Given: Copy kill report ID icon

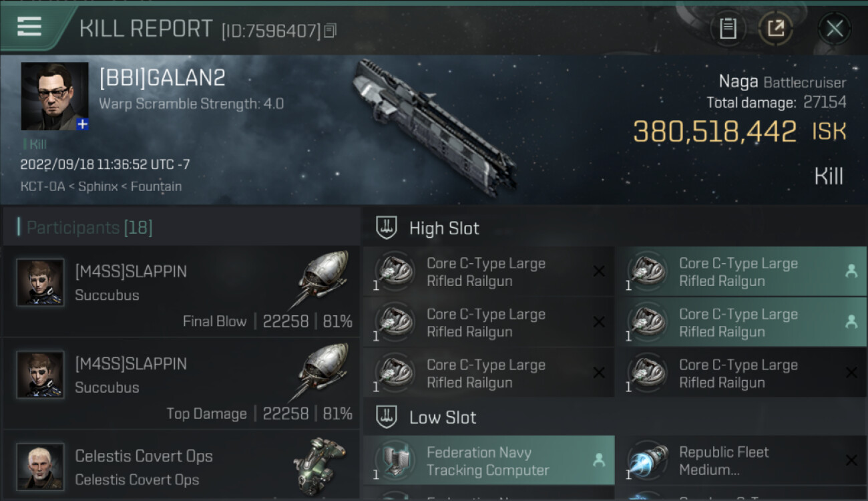Looking at the screenshot, I should (331, 31).
